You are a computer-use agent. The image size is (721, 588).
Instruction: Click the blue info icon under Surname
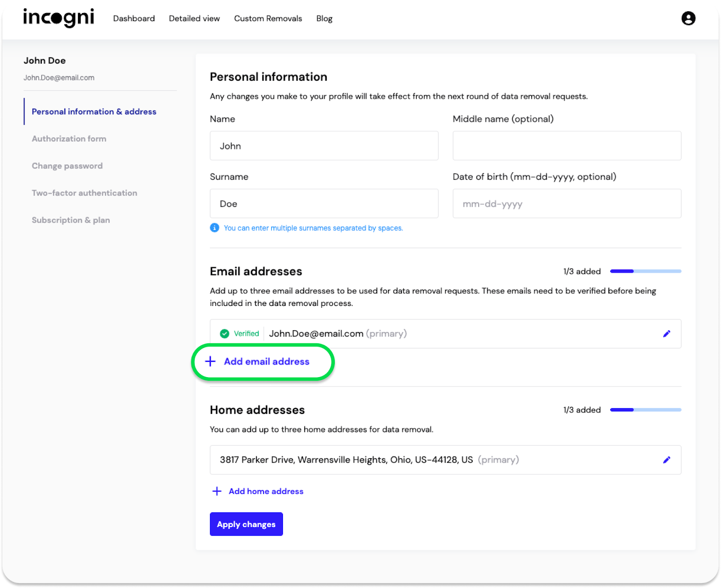click(215, 228)
